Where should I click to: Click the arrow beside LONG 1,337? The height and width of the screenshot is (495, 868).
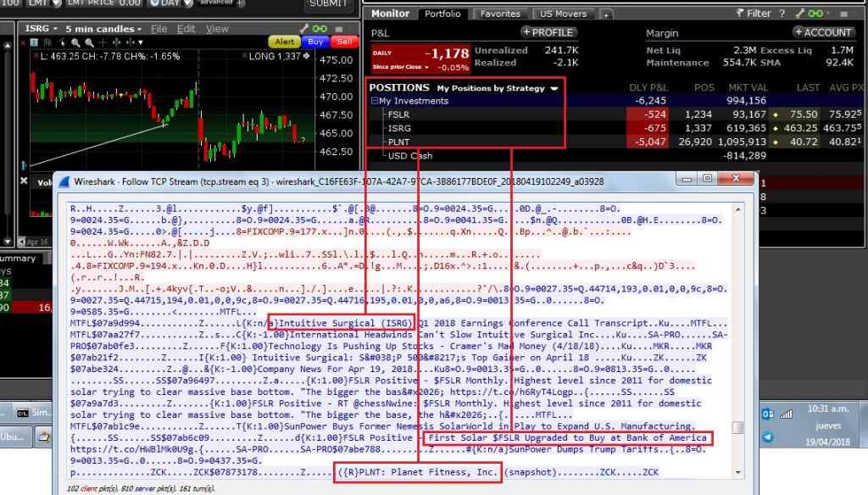306,56
